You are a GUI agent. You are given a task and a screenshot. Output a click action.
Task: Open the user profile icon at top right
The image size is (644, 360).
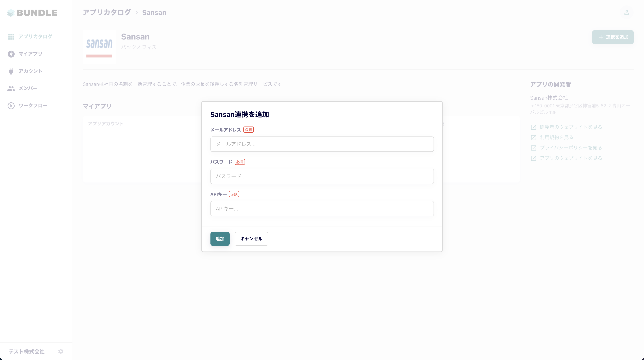tap(627, 12)
